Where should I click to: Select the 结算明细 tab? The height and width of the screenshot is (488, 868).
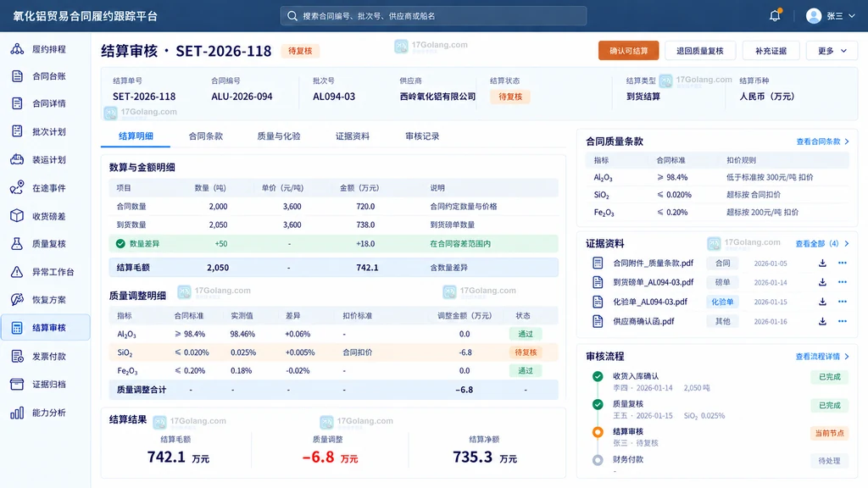pyautogui.click(x=136, y=136)
